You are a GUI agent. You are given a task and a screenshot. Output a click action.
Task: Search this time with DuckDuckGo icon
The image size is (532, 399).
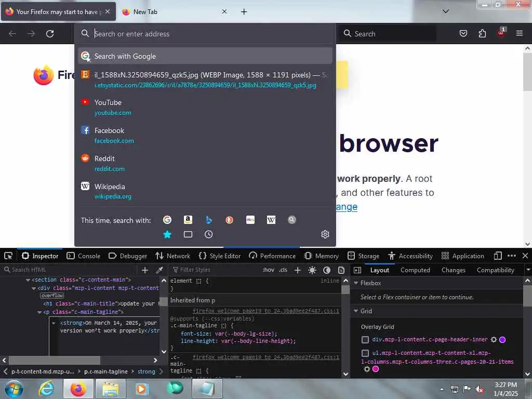coord(229,220)
